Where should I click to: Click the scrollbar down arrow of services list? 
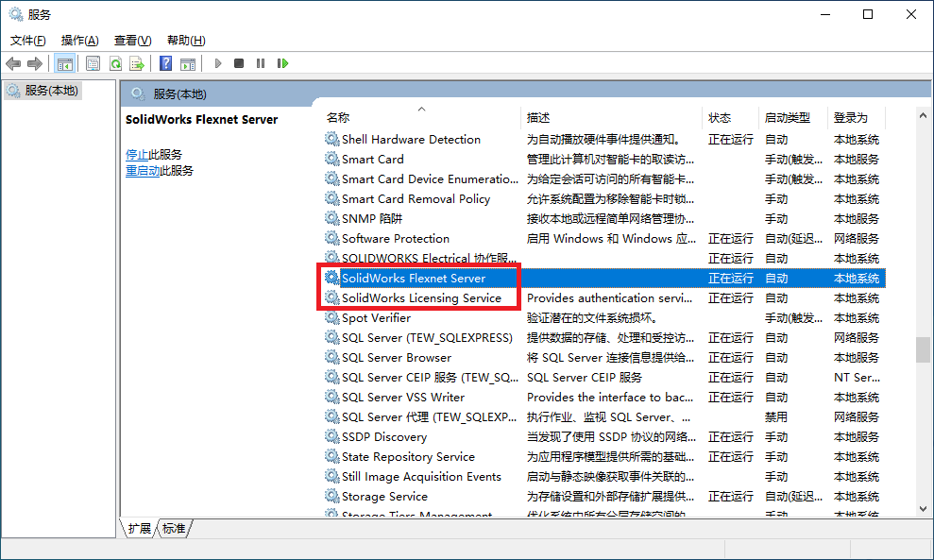click(x=923, y=509)
